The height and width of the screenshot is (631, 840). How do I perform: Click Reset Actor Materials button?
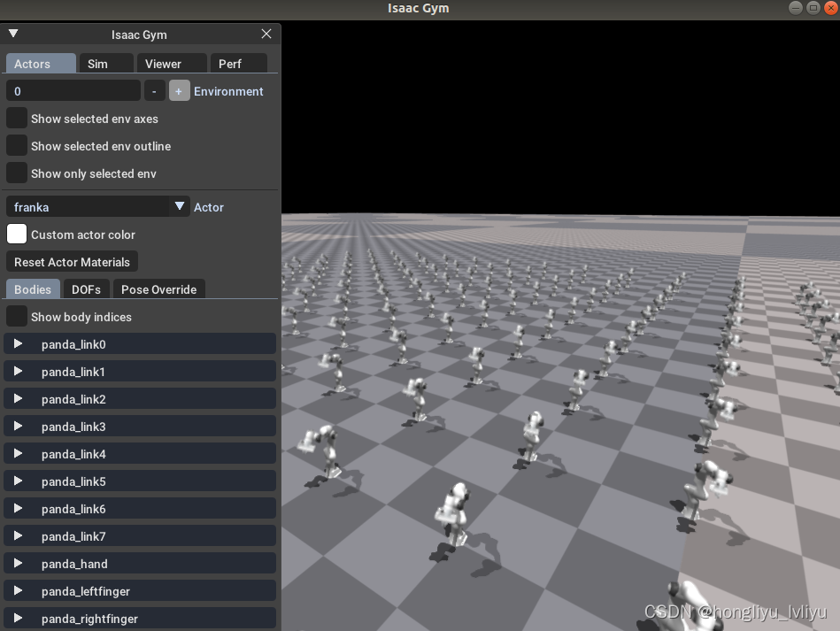72,262
